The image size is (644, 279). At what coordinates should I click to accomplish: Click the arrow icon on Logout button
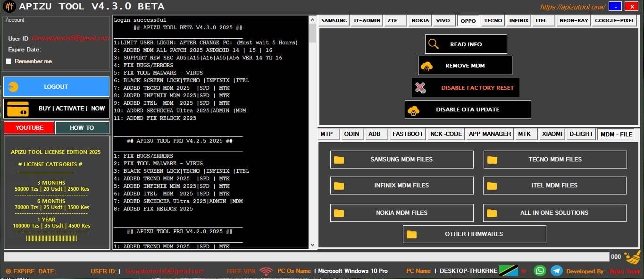13,87
